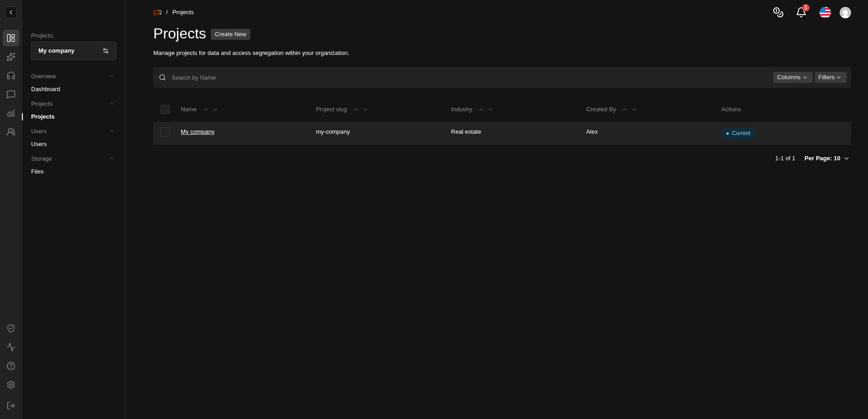Sort Industry column descending
Image resolution: width=868 pixels, height=419 pixels.
(491, 109)
